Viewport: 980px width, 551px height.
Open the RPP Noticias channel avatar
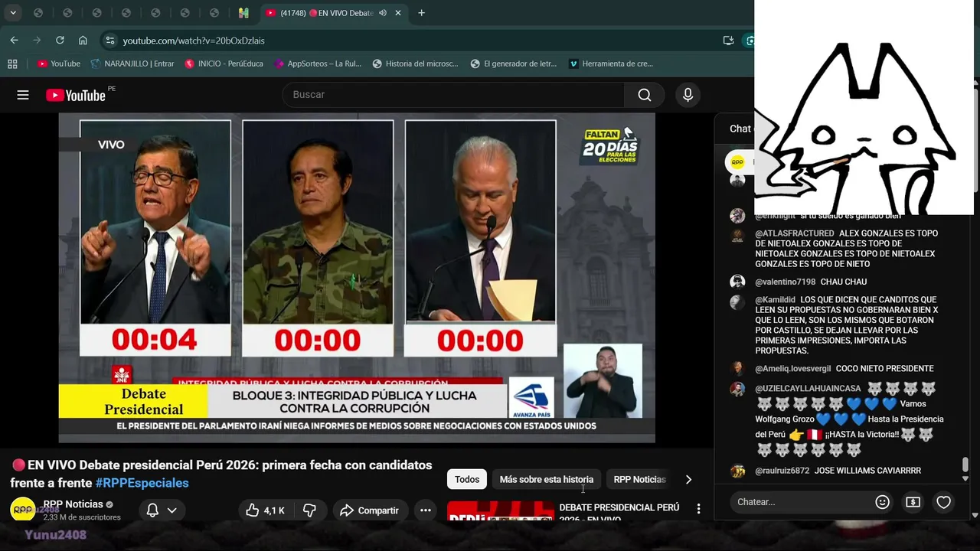23,509
